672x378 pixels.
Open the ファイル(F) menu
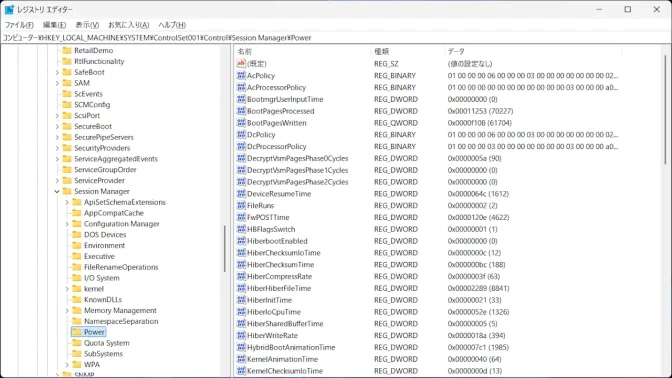19,25
